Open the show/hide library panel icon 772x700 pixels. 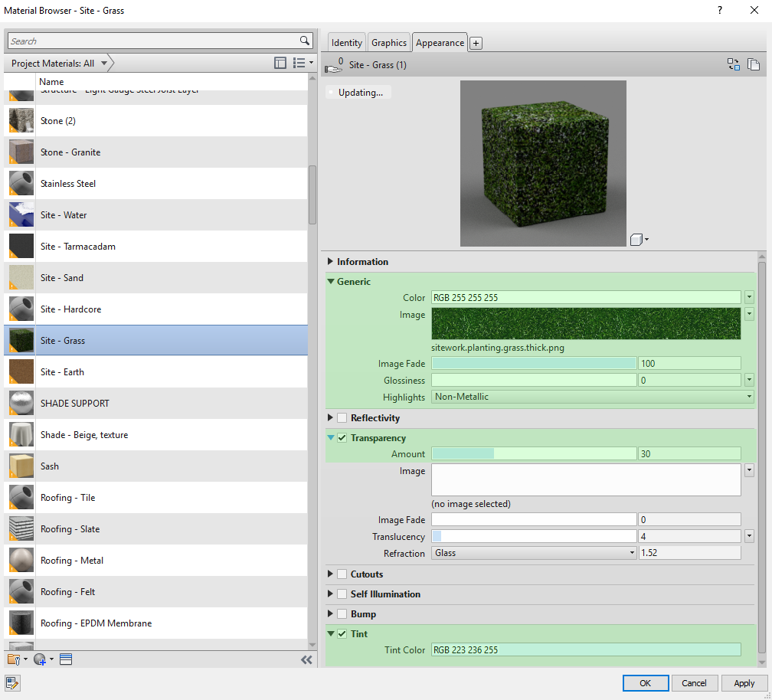pos(280,64)
